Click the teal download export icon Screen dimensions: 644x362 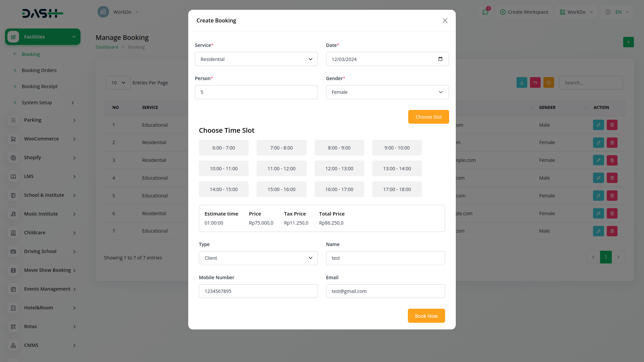[x=522, y=83]
